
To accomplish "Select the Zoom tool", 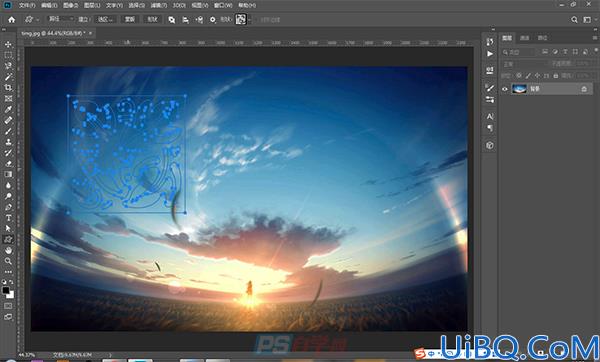I will coord(8,261).
